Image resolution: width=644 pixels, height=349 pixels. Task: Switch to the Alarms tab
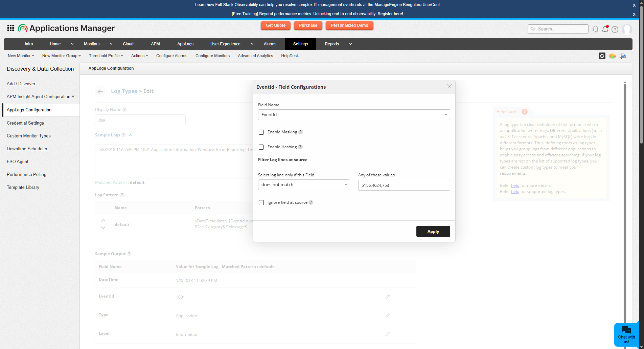click(x=270, y=44)
